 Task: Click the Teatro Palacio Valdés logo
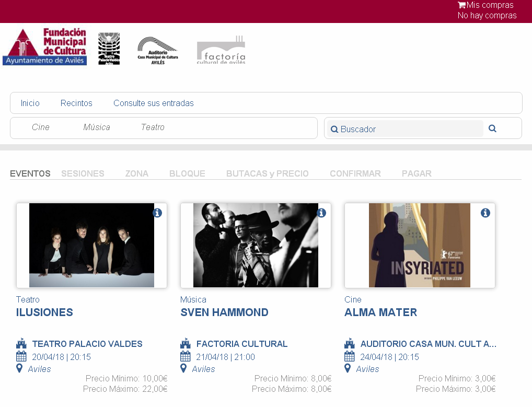point(109,49)
